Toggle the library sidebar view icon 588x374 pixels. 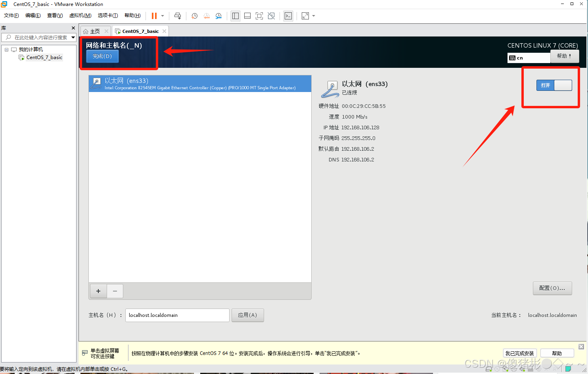pyautogui.click(x=236, y=16)
